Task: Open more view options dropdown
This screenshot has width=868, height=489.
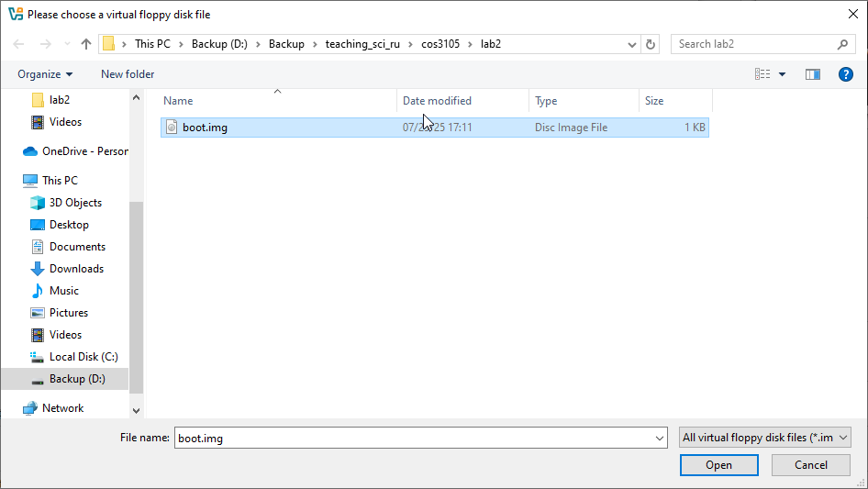Action: (782, 74)
